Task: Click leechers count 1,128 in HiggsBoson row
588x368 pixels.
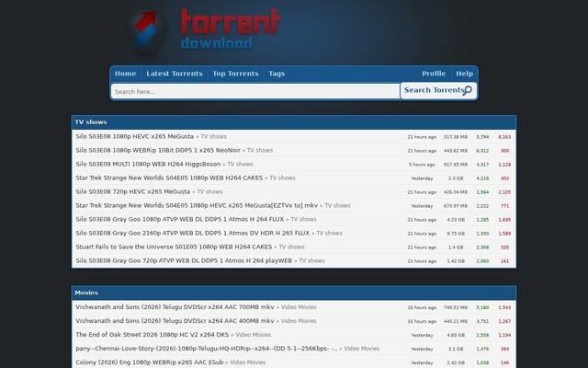Action: pos(504,165)
